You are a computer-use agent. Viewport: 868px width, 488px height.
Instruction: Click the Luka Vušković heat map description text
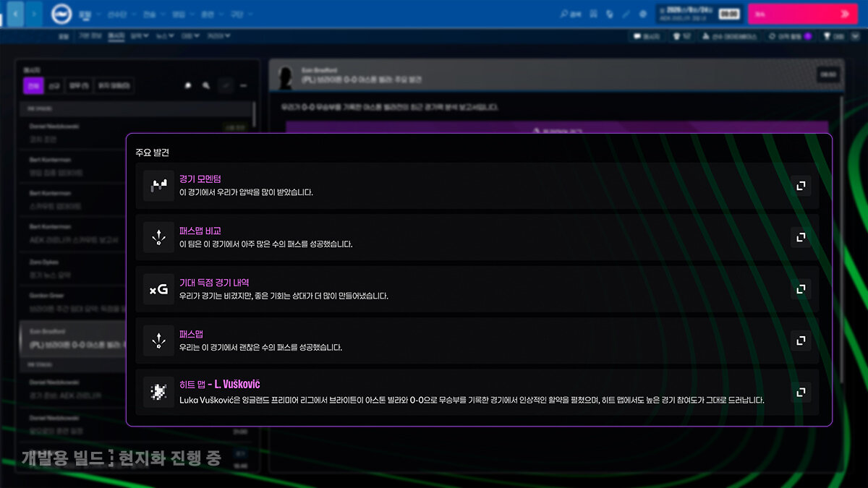pos(472,400)
